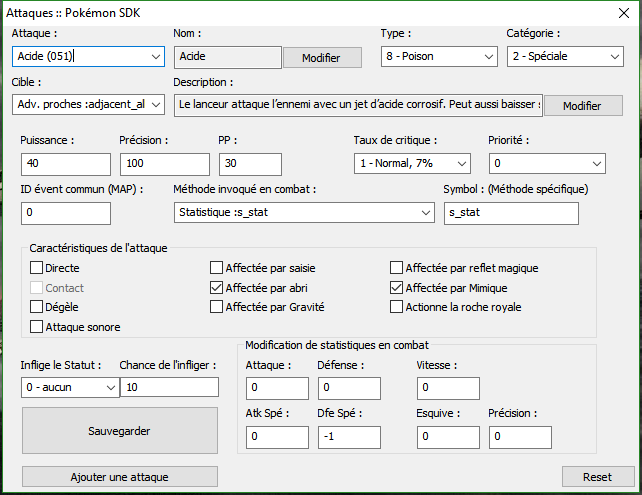Image resolution: width=642 pixels, height=495 pixels.
Task: Click the Ajouter une attaque button
Action: click(x=120, y=477)
